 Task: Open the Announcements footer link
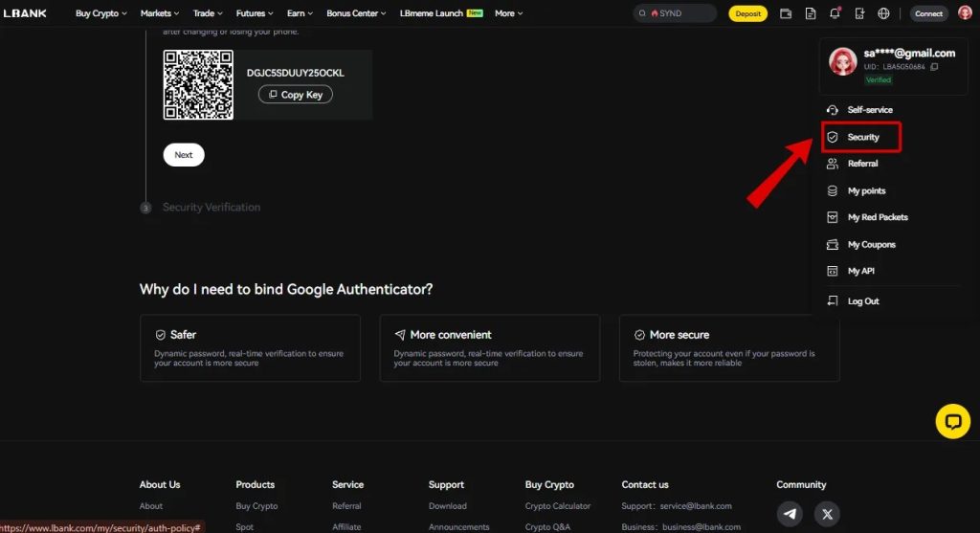pos(458,527)
